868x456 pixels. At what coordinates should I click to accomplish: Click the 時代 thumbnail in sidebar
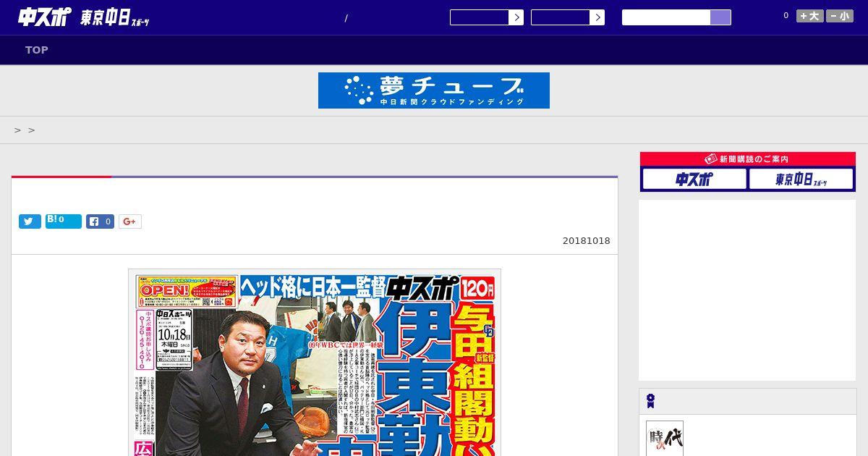[665, 439]
